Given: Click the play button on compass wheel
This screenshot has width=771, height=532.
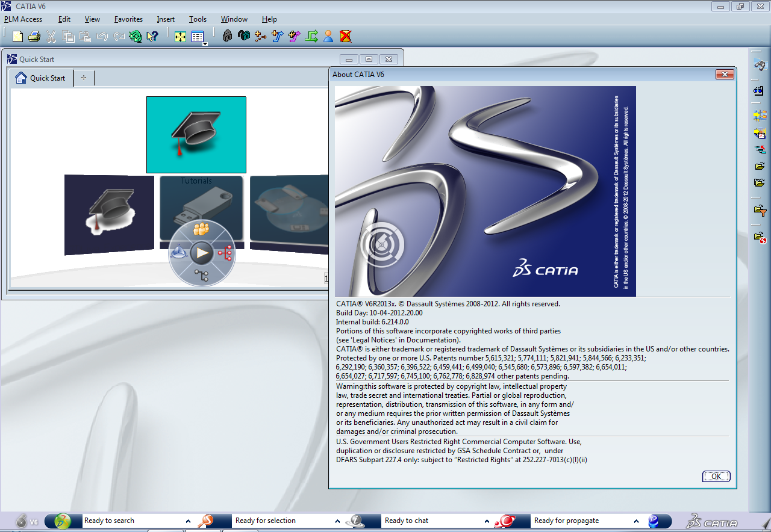Looking at the screenshot, I should click(202, 253).
